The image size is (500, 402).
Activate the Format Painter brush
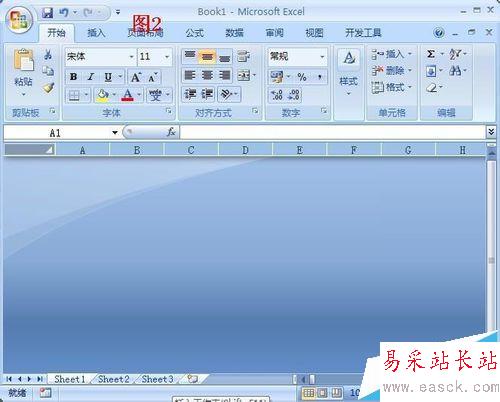pyautogui.click(x=48, y=88)
